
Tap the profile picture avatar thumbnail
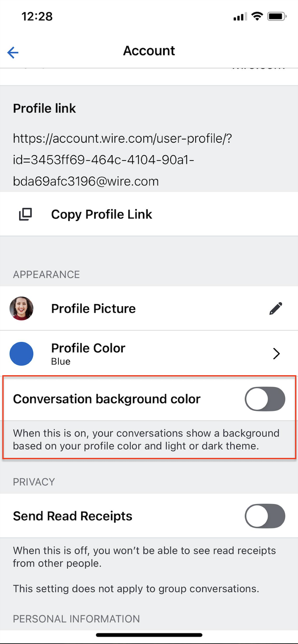click(22, 309)
